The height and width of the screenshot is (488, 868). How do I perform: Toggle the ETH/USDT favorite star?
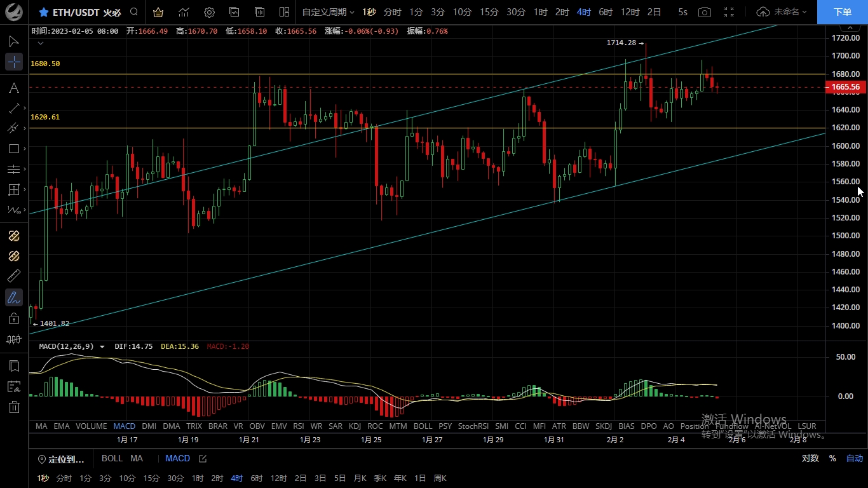point(43,12)
